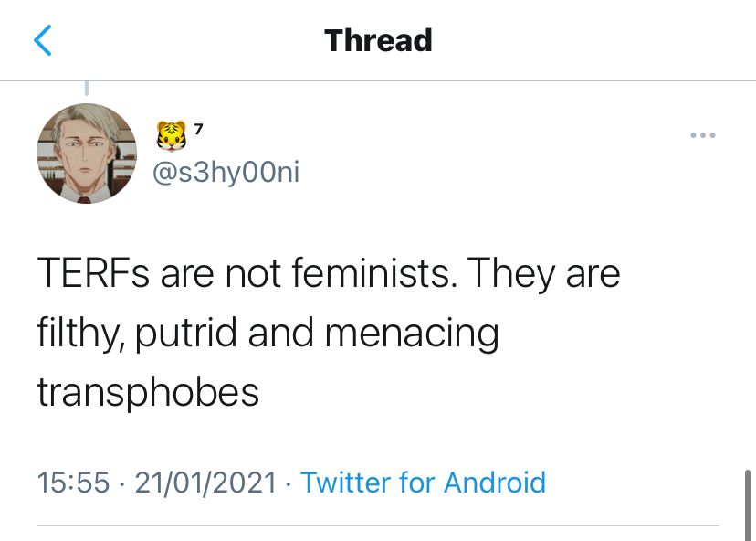Click the Twitter for Android source link
756x541 pixels.
click(423, 482)
